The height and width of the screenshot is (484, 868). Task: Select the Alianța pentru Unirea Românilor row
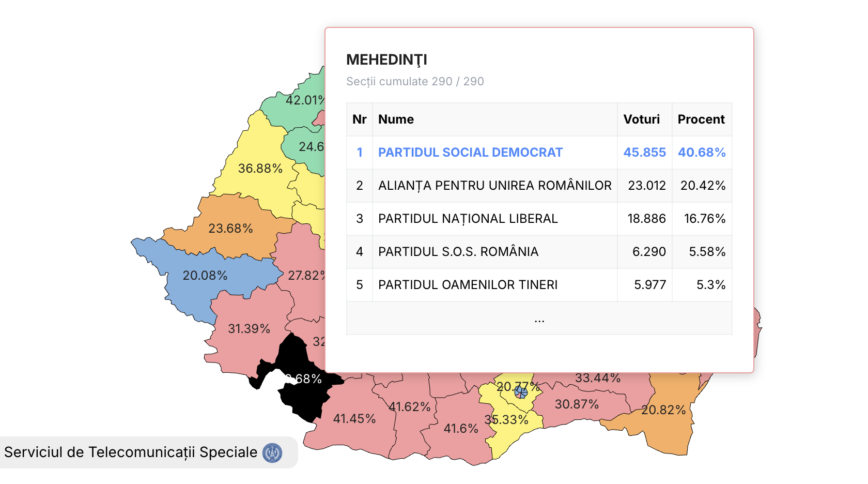(x=494, y=186)
